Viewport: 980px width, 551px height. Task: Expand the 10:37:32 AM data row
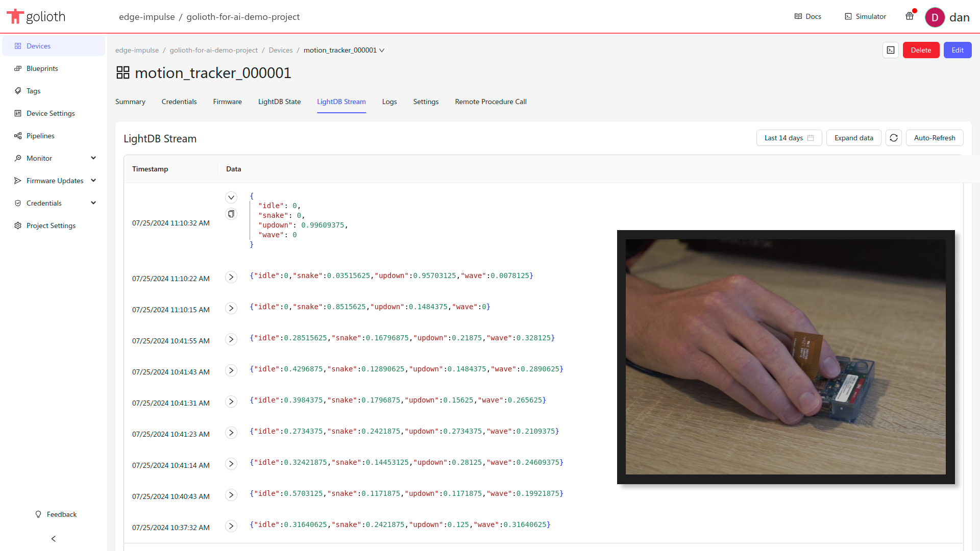click(x=231, y=526)
